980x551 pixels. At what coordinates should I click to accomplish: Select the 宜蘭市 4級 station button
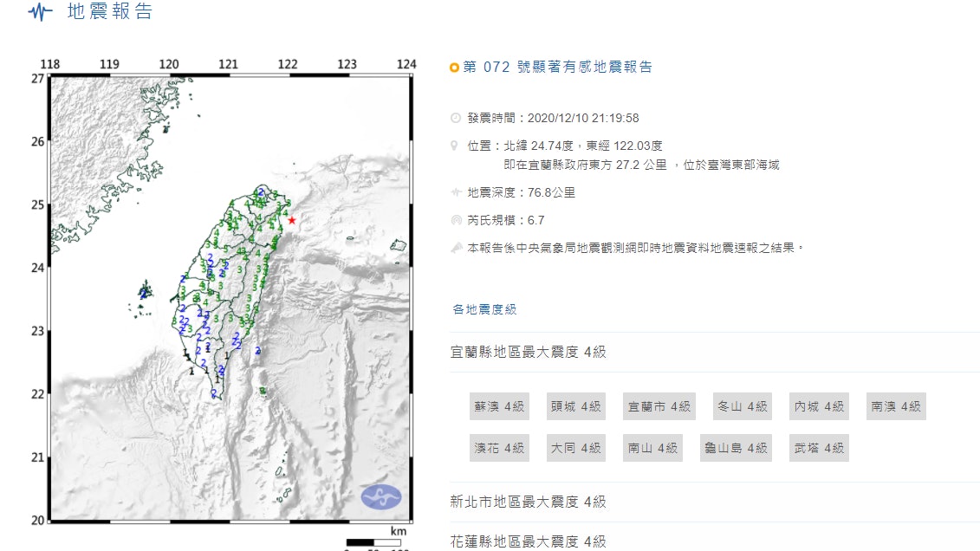tap(659, 406)
